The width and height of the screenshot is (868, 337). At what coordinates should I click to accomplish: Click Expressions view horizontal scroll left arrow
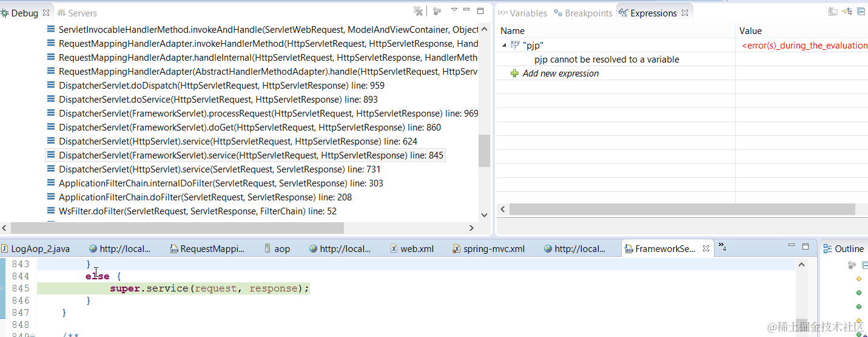tap(503, 209)
